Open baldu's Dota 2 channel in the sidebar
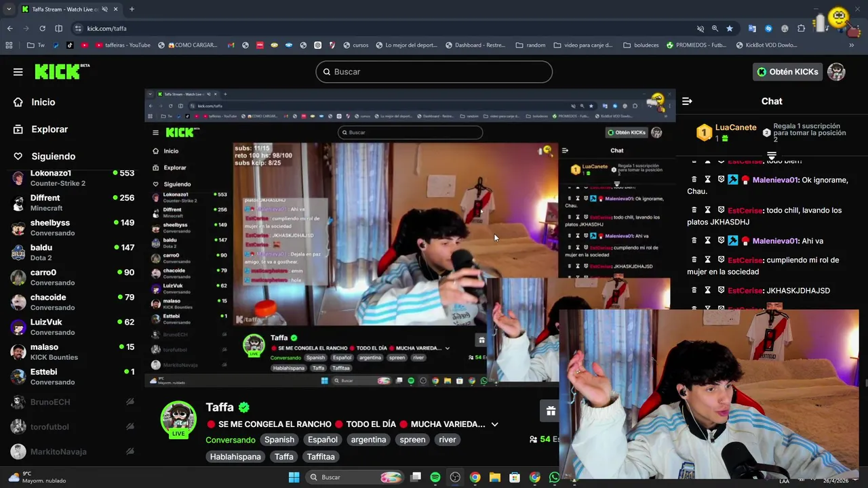Screen dimensions: 868x488 73,252
